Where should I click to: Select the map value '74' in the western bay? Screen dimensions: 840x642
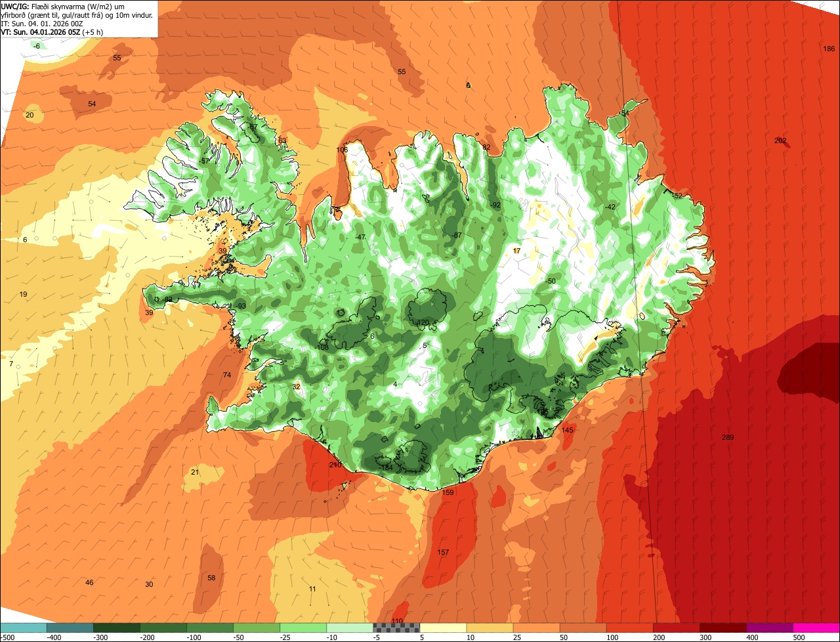tap(227, 375)
